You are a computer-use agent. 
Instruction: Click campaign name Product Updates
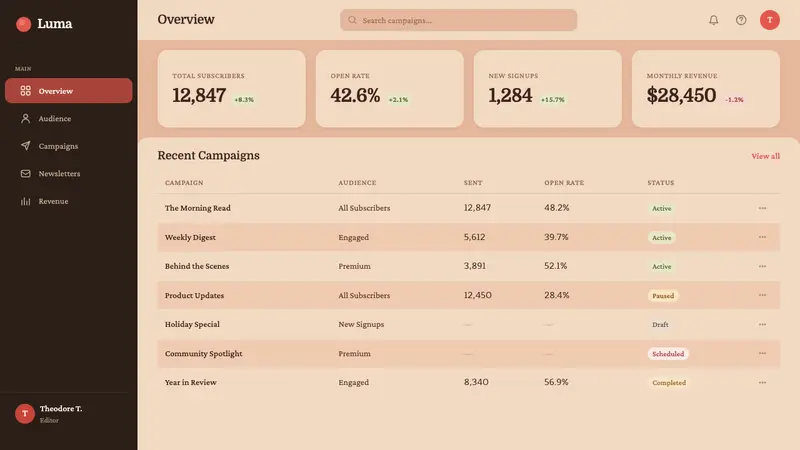[194, 295]
